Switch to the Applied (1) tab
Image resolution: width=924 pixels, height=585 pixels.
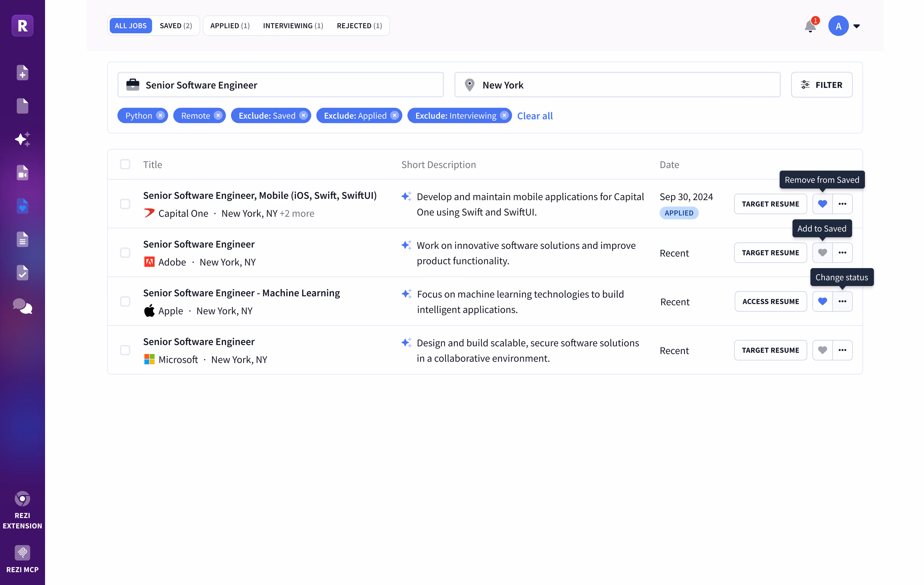[230, 26]
